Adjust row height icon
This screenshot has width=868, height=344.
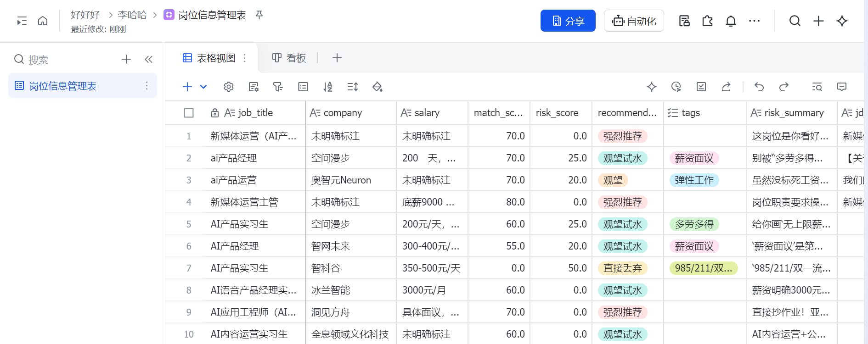pyautogui.click(x=353, y=87)
